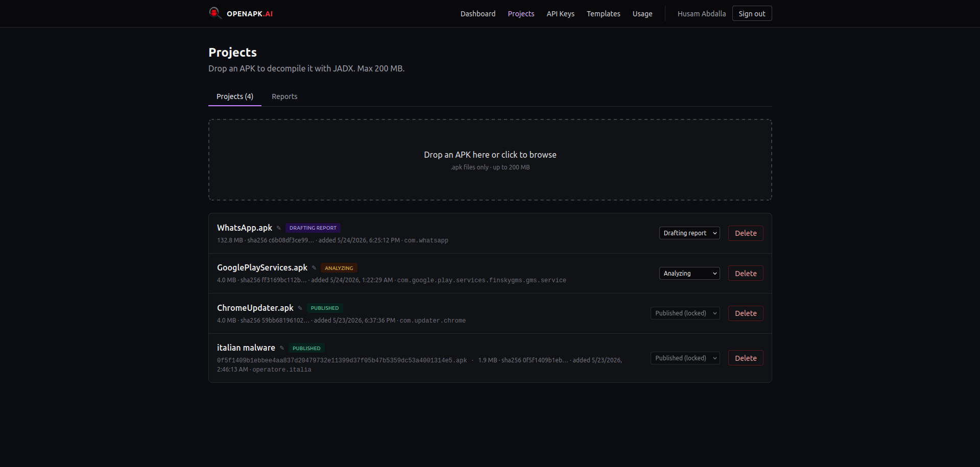Open the Usage page

click(642, 14)
